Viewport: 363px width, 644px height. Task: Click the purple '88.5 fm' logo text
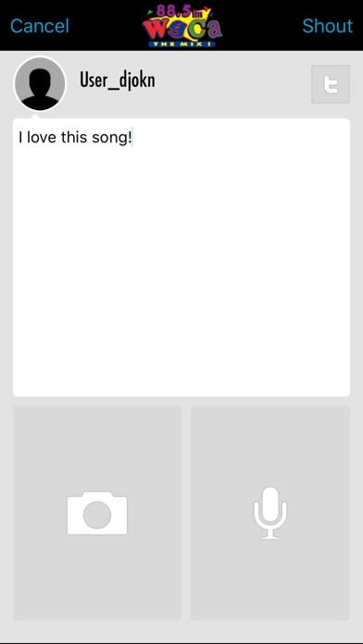pos(180,12)
